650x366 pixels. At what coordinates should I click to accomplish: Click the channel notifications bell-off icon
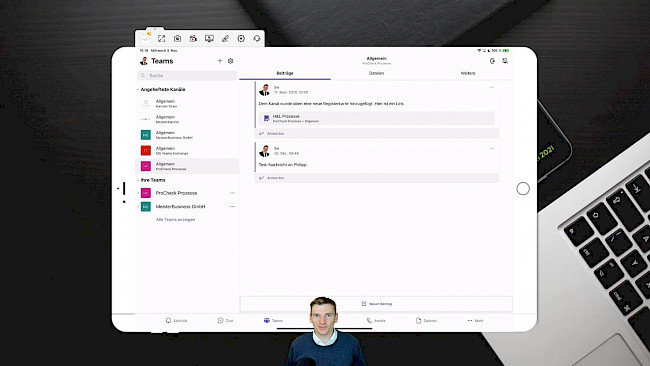(505, 61)
